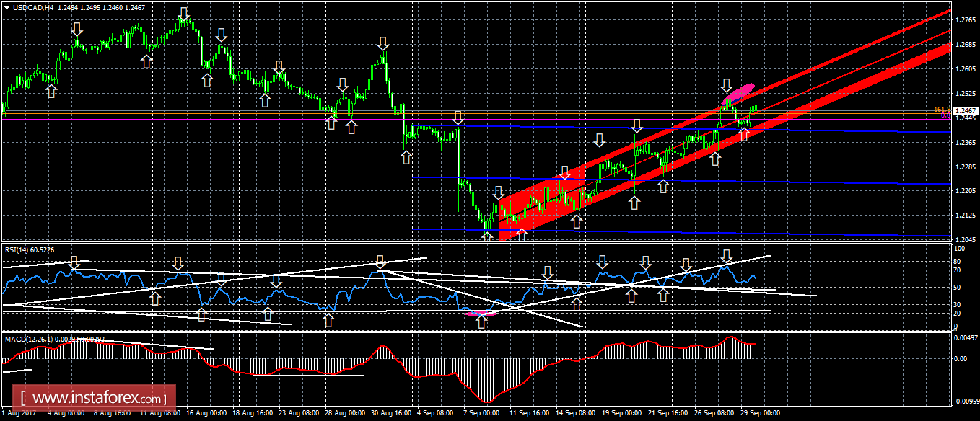Click price scale value 1.2525
Viewport: 980px width, 421px height.
click(x=965, y=94)
